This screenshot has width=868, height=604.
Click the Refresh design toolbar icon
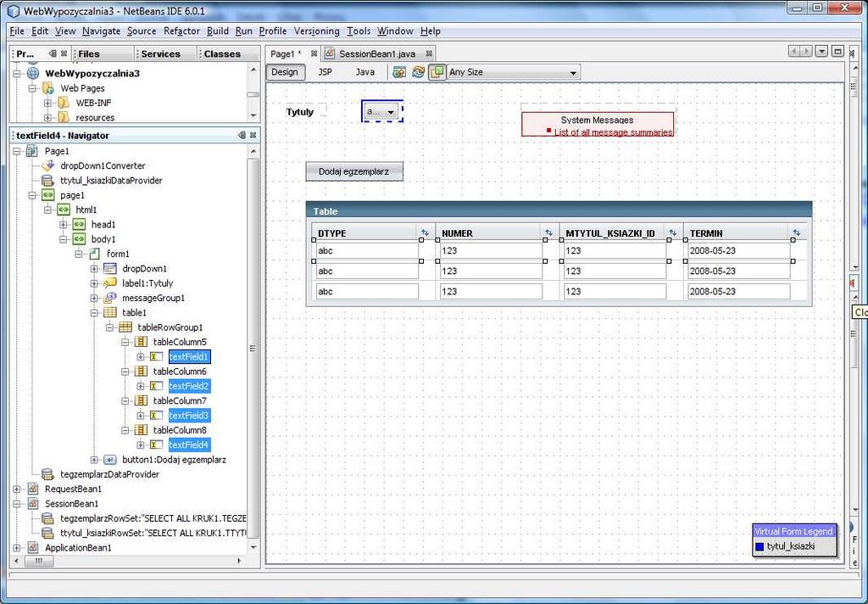tap(418, 72)
